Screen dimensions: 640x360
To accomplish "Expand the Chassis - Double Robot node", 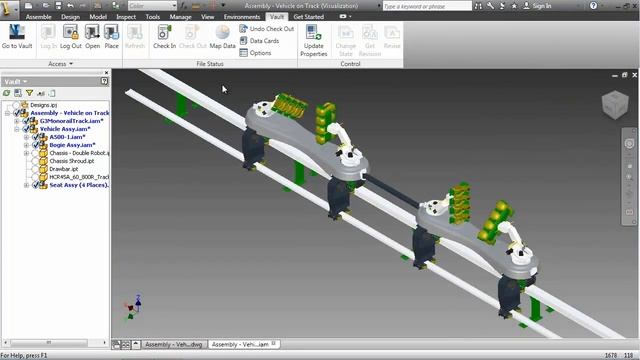I will [x=27, y=153].
